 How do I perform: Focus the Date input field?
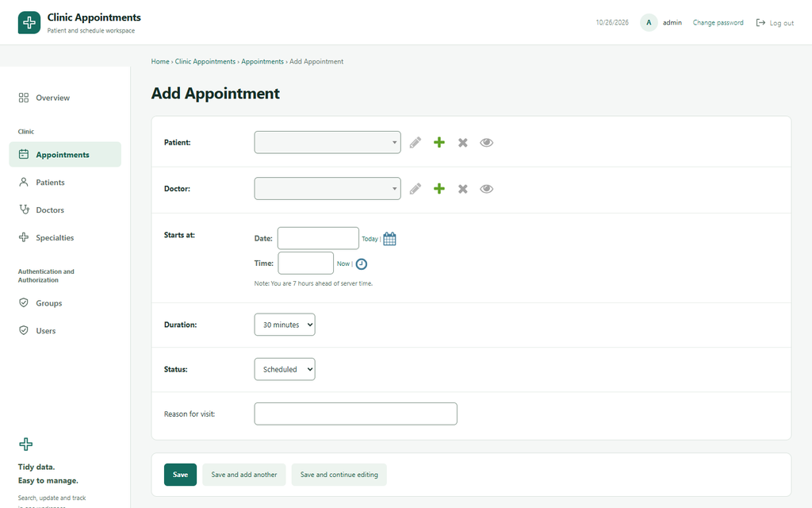coord(318,238)
